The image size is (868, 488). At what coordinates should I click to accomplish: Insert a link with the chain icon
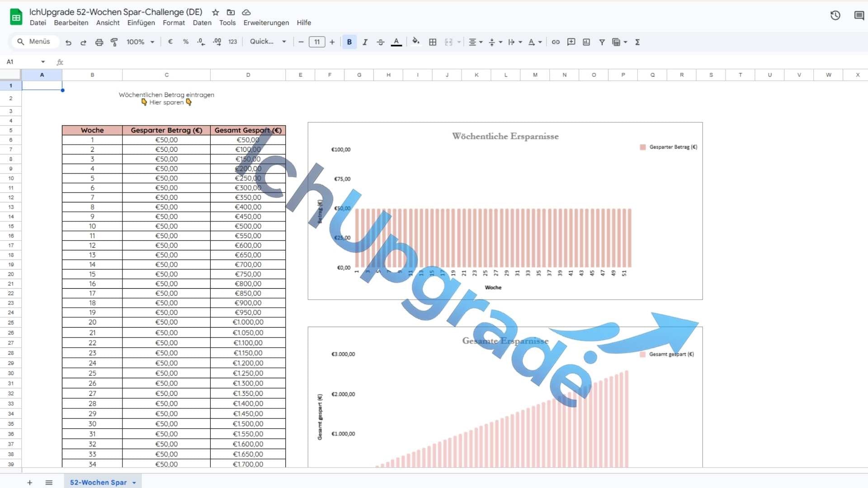[x=556, y=42]
